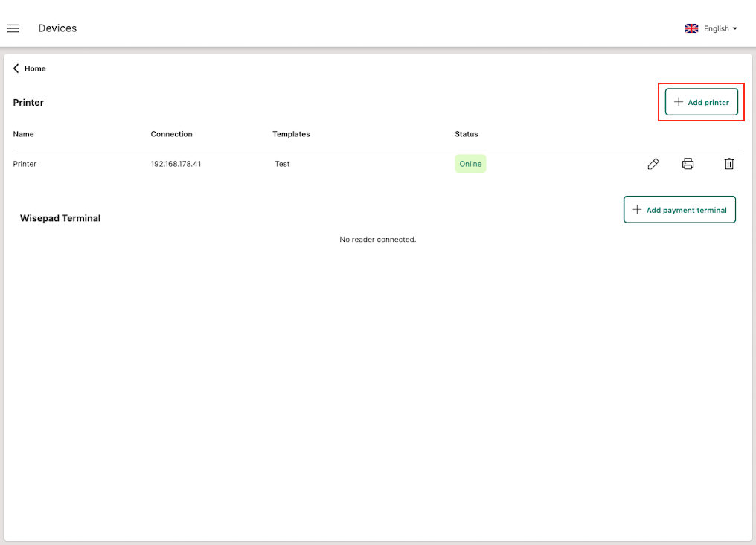Open the English language dropdown
The width and height of the screenshot is (756, 545).
716,28
